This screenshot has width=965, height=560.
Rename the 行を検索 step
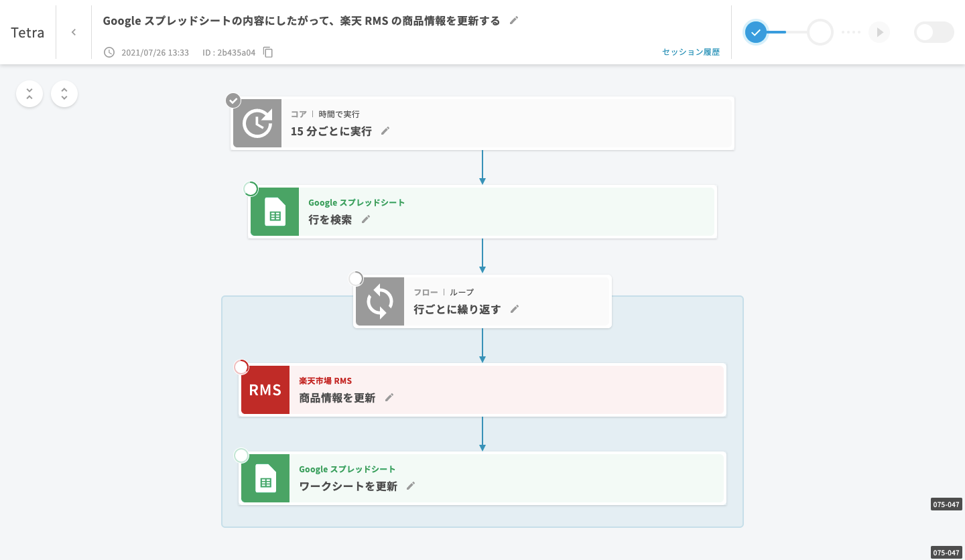tap(366, 220)
